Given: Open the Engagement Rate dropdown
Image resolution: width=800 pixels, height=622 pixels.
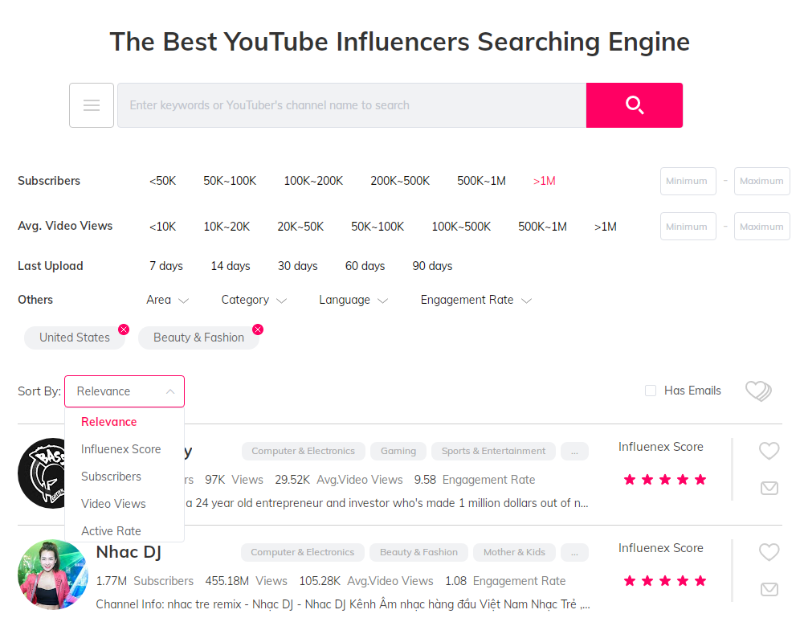Looking at the screenshot, I should coord(475,300).
